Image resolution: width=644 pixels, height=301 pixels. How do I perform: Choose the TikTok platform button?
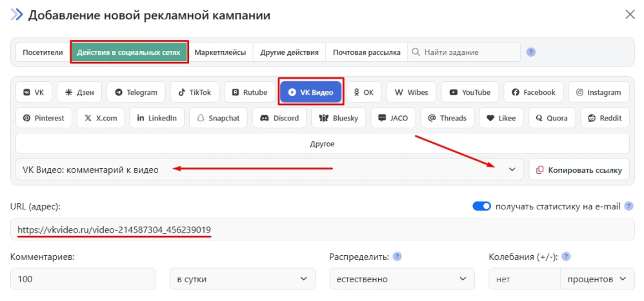tap(195, 92)
